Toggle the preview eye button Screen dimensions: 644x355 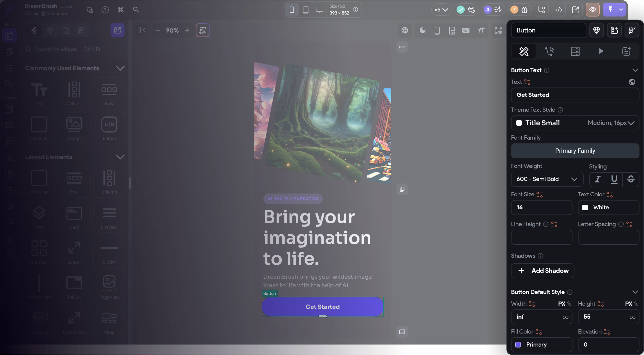click(x=593, y=10)
